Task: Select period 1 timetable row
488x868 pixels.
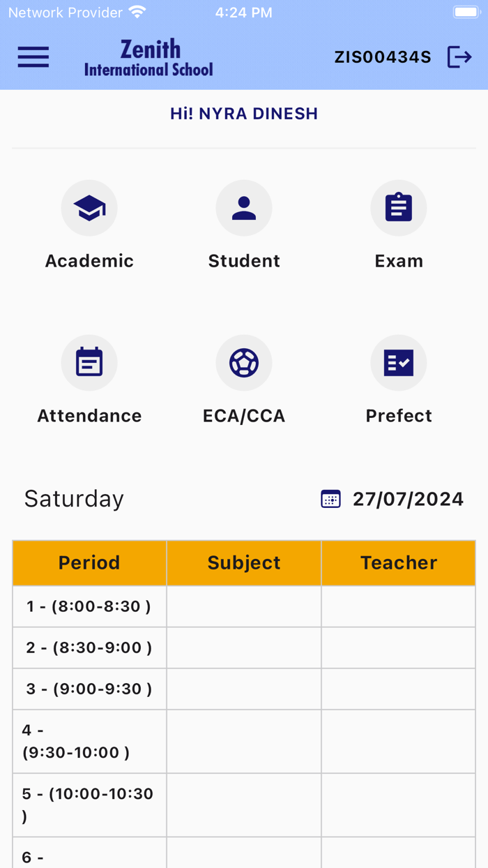Action: [89, 606]
